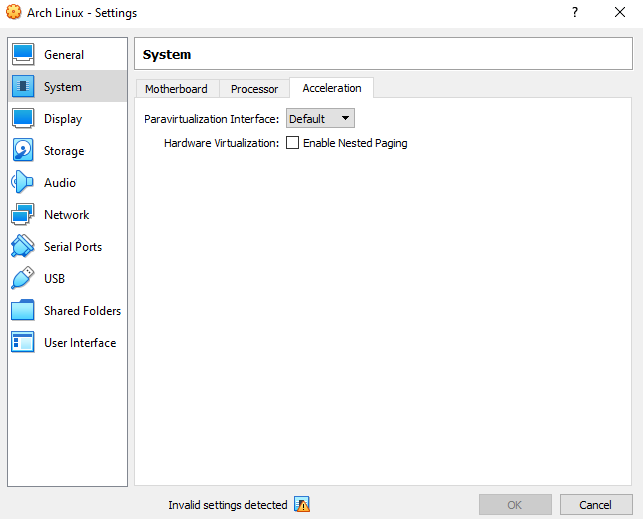This screenshot has width=643, height=519.
Task: Select the Audio category label
Action: coord(60,182)
